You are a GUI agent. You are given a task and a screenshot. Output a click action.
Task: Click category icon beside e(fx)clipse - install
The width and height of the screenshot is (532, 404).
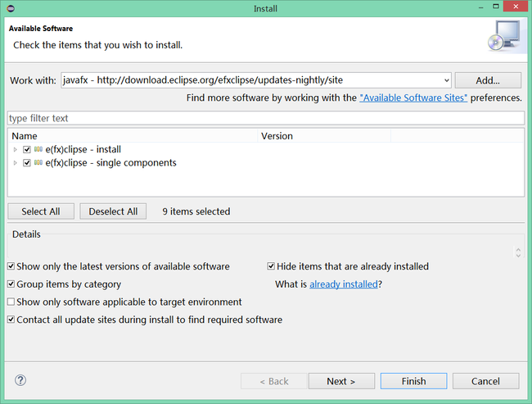[38, 149]
